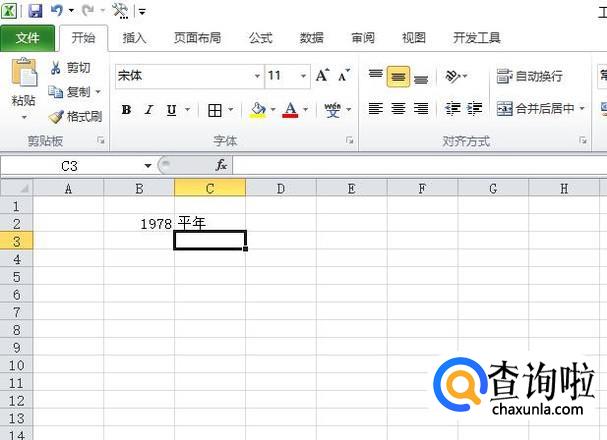Viewport: 607px width, 440px height.
Task: Click the phonetic guide 文 icon
Action: click(x=333, y=110)
